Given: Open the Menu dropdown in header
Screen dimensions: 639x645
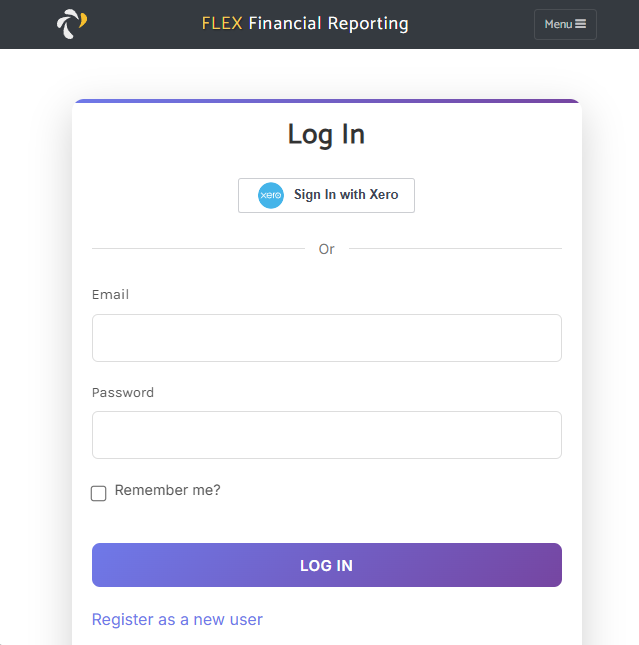Looking at the screenshot, I should (565, 24).
